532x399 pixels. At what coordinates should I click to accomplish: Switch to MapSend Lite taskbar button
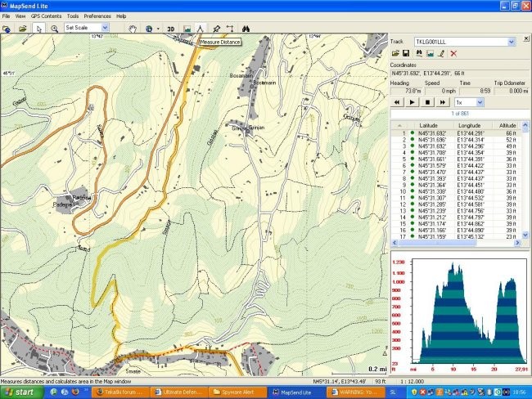(295, 392)
